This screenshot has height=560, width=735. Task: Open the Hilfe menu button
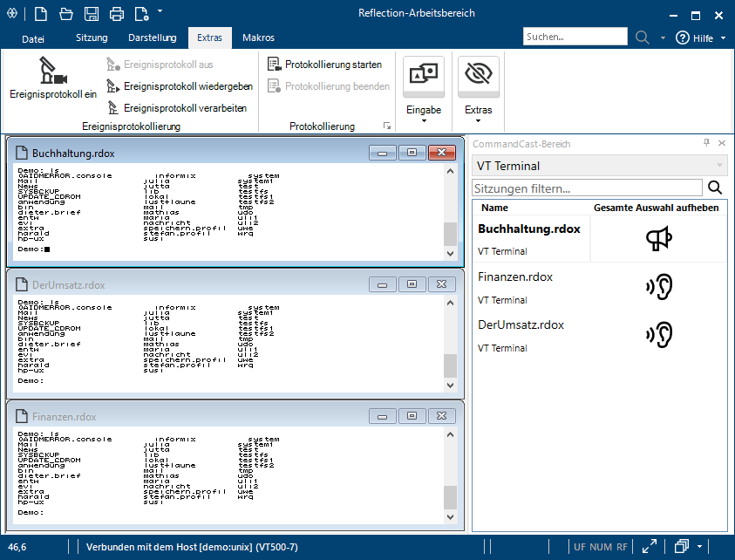pos(695,38)
